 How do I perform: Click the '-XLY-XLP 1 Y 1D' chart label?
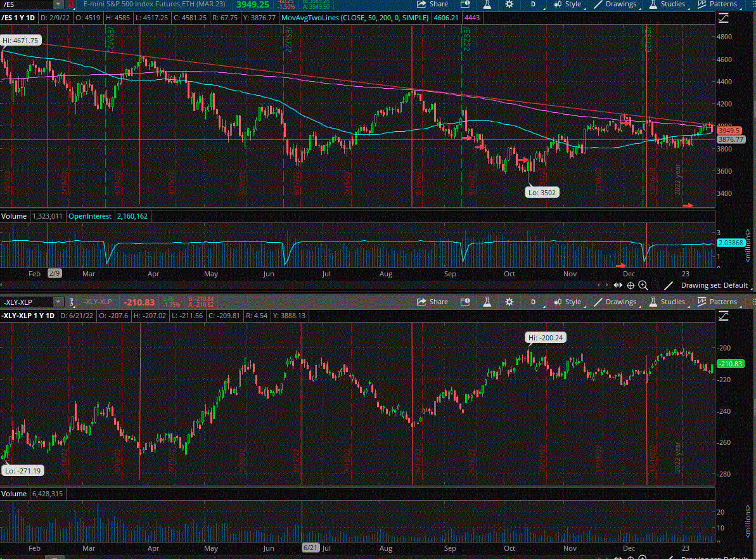(28, 316)
